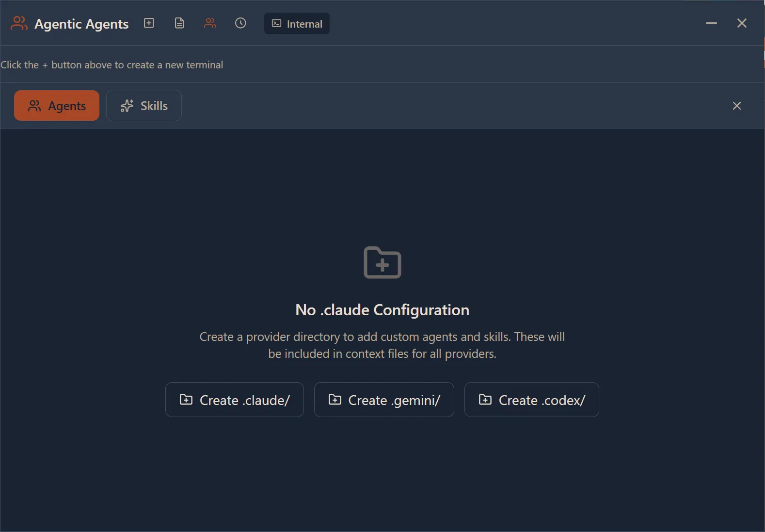Close the Agents and Skills panel

pos(737,106)
